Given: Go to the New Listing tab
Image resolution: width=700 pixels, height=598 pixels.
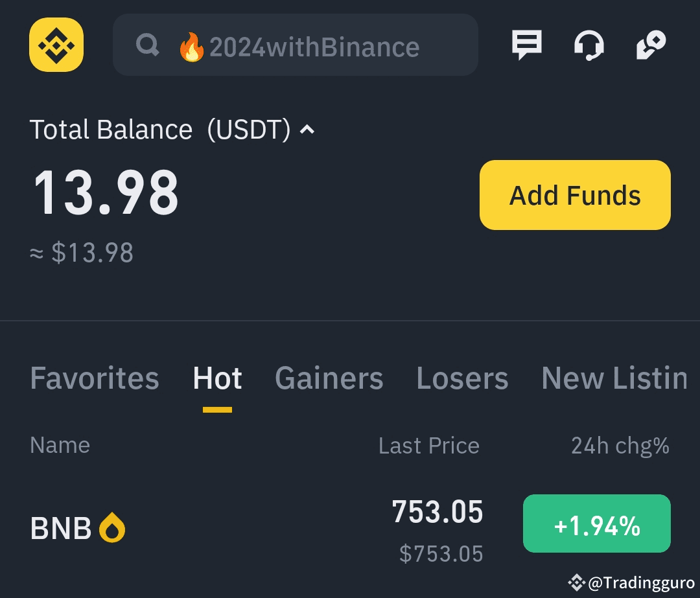Looking at the screenshot, I should pos(614,378).
